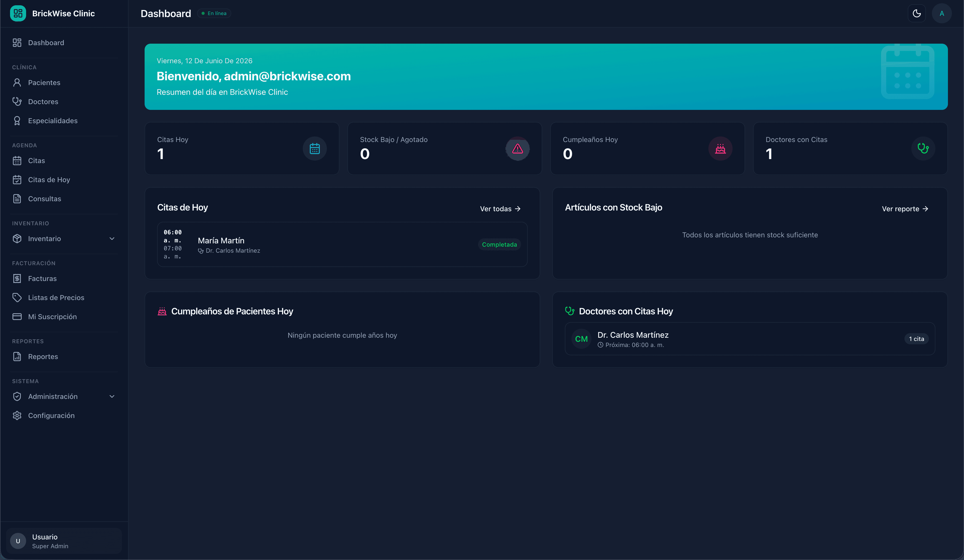The width and height of the screenshot is (964, 560).
Task: Open the user avatar 'A' menu
Action: tap(942, 13)
